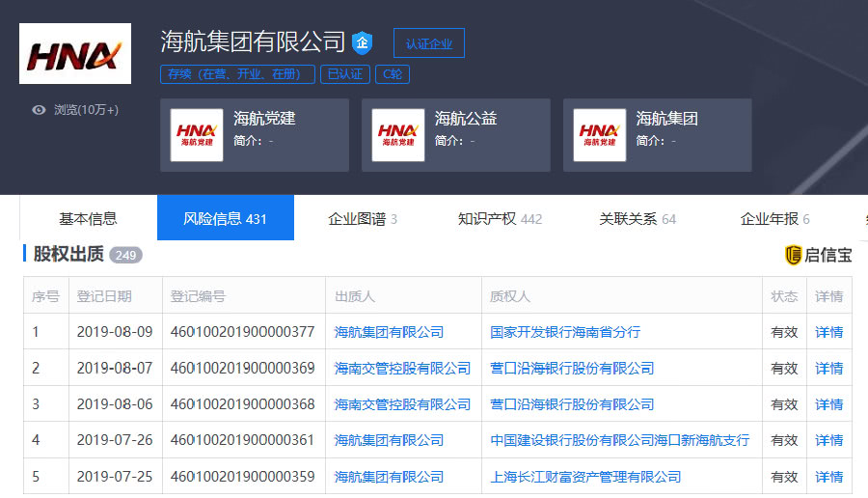Click the 启信宝 shield logo icon
The height and width of the screenshot is (498, 868).
(794, 255)
